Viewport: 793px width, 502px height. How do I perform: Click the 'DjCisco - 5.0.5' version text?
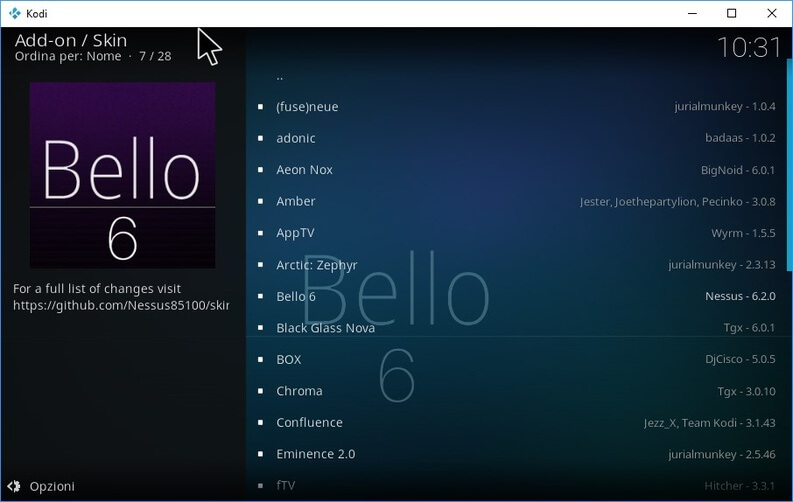tap(740, 359)
